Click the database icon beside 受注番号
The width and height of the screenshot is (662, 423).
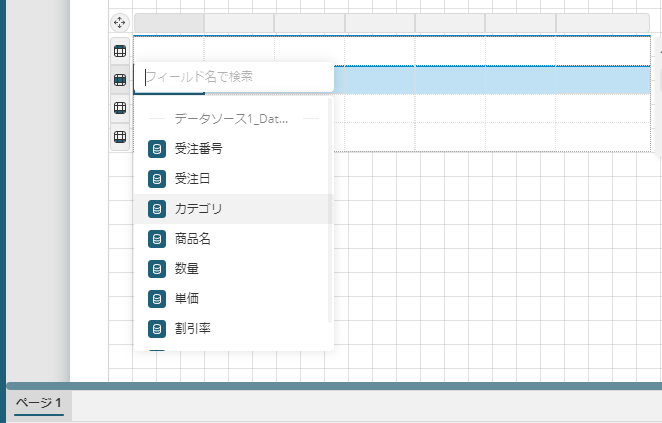point(156,149)
